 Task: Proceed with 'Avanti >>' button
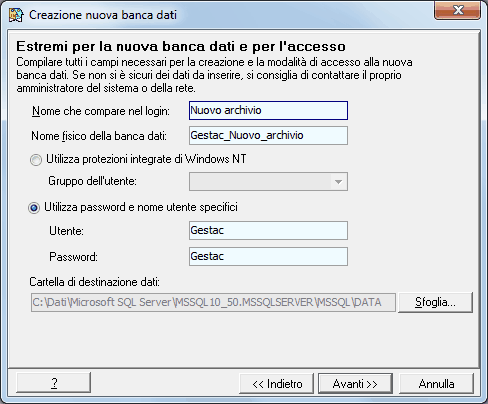(355, 384)
